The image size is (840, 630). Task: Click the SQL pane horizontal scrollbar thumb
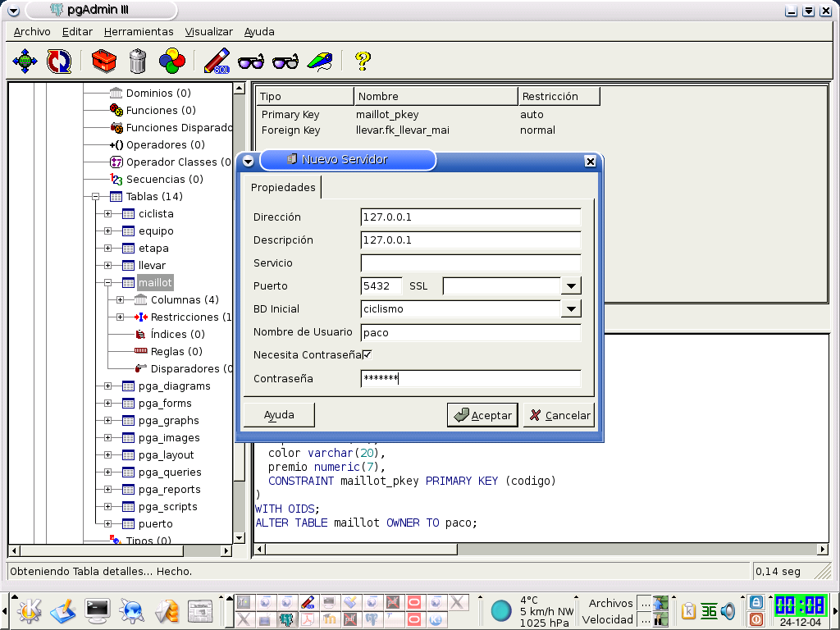tap(362, 549)
